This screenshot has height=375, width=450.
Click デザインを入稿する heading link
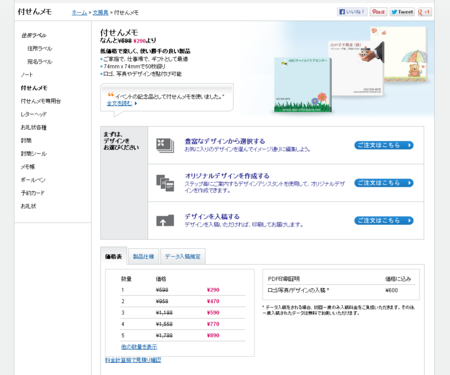(212, 216)
